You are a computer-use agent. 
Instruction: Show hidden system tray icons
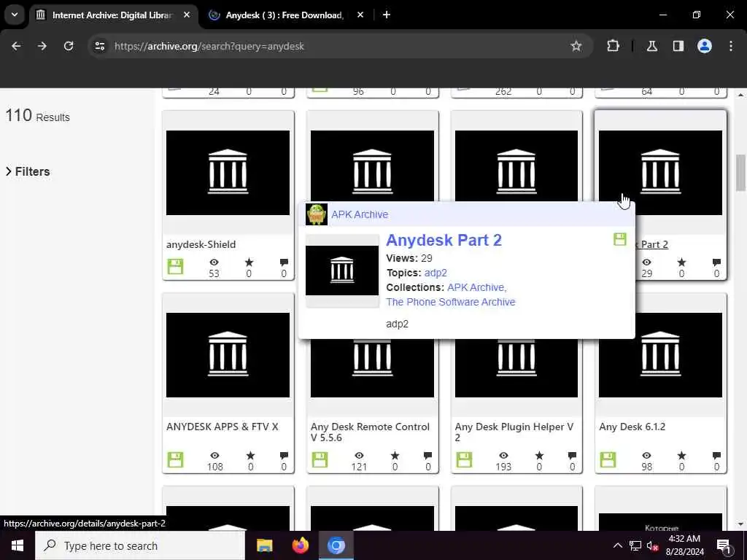[617, 545]
